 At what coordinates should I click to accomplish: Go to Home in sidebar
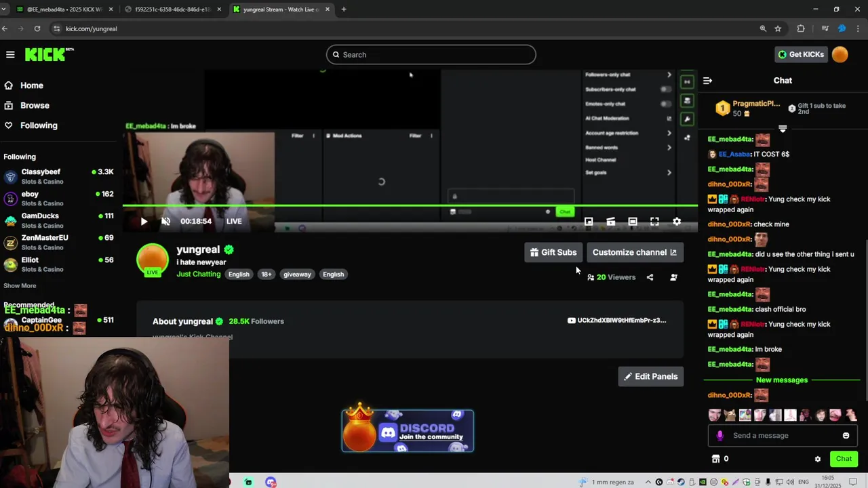pos(23,85)
